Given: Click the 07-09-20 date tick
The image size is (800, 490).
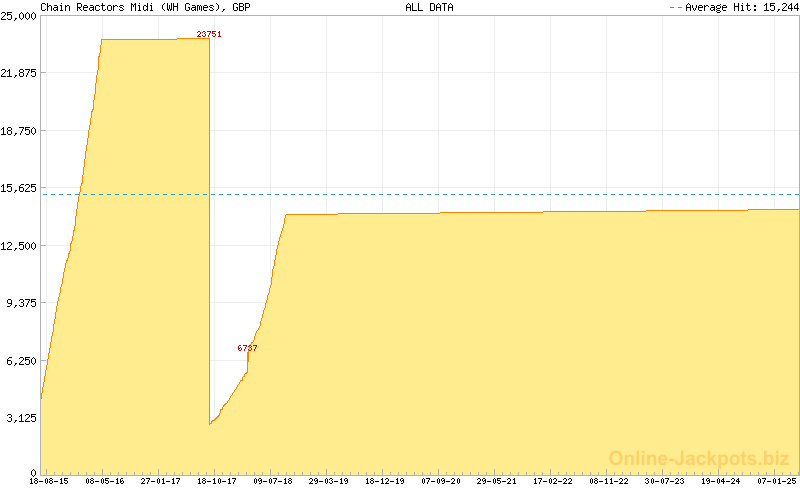Looking at the screenshot, I should click(x=441, y=482).
